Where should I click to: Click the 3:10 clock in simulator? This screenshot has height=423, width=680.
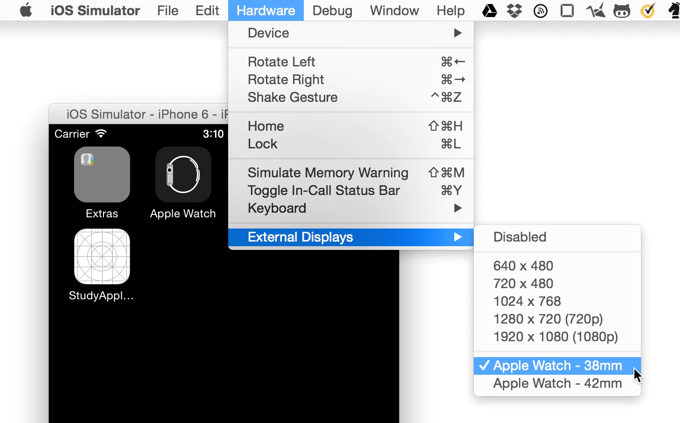pyautogui.click(x=213, y=134)
